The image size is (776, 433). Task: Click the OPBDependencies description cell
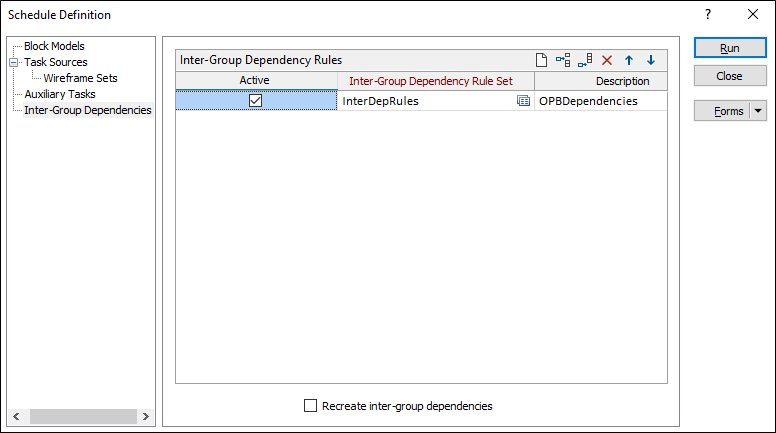tap(601, 101)
